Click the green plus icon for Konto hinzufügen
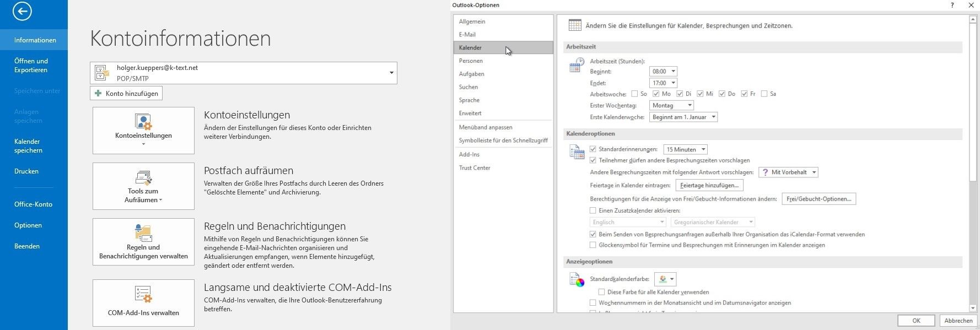 [98, 93]
